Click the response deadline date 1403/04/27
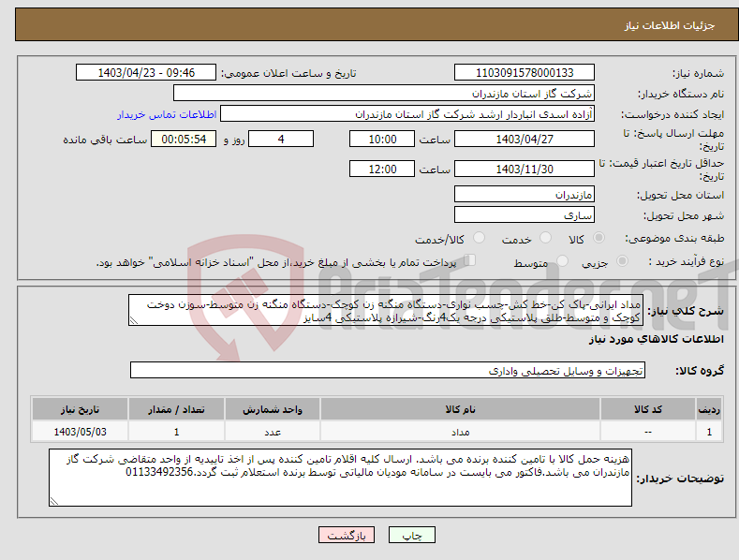 (525, 139)
